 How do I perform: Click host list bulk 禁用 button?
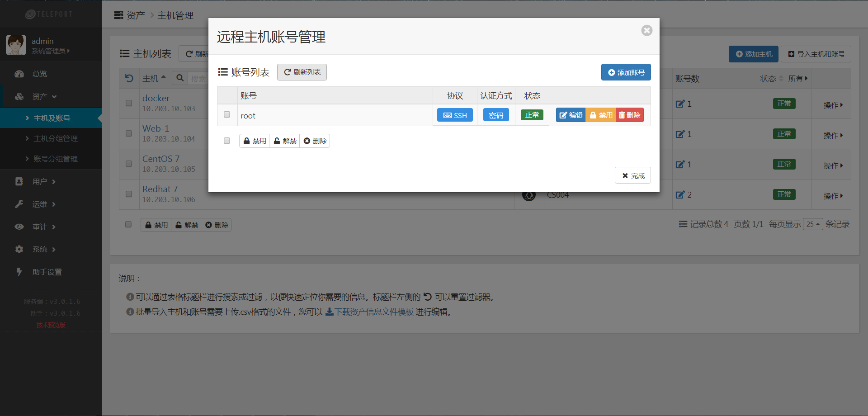156,225
